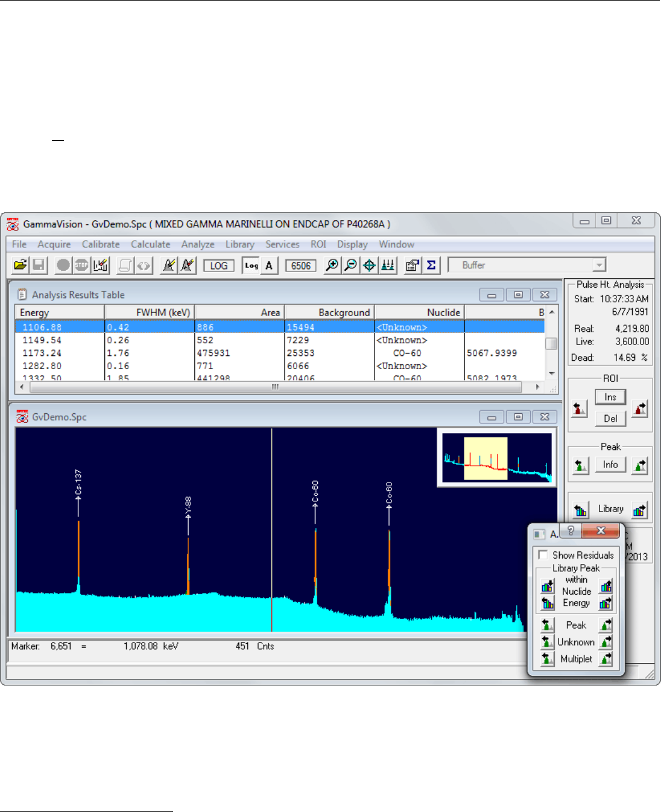The width and height of the screenshot is (661, 812).
Task: Select the 1149.54 energy row
Action: pyautogui.click(x=280, y=340)
